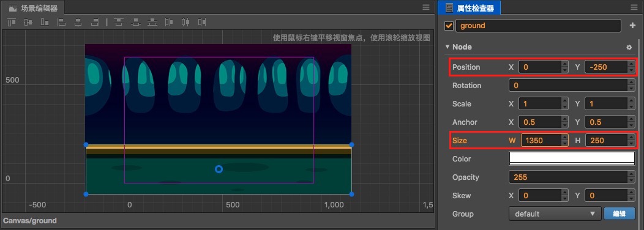Open the 属性检查器 panel hamburger menu
This screenshot has width=644, height=230.
click(x=634, y=7)
